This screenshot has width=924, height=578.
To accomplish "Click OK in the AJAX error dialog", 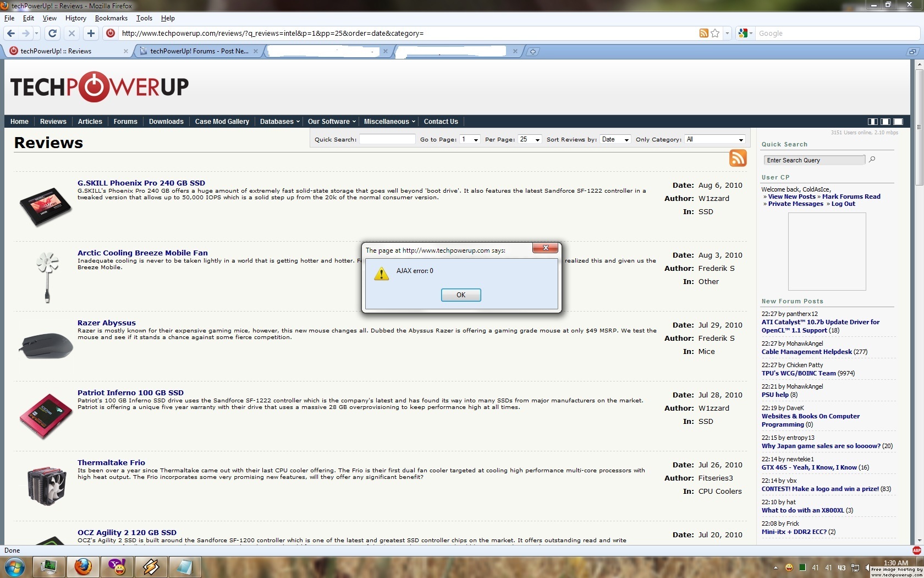I will click(461, 295).
